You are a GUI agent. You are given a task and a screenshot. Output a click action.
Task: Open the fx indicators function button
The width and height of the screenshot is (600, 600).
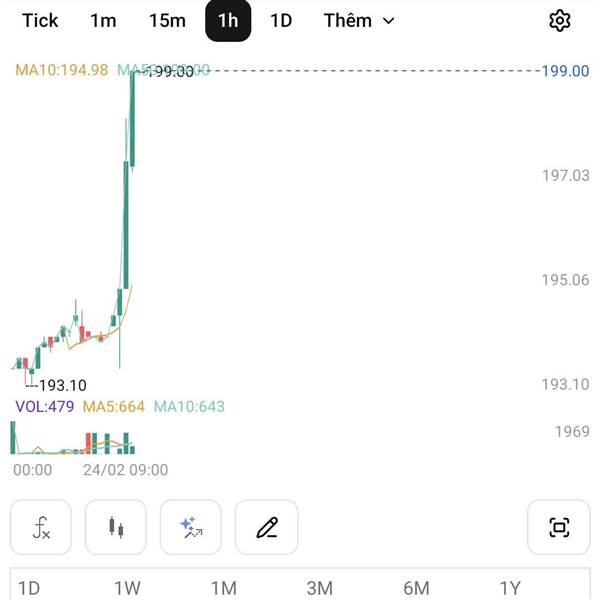[x=41, y=527]
